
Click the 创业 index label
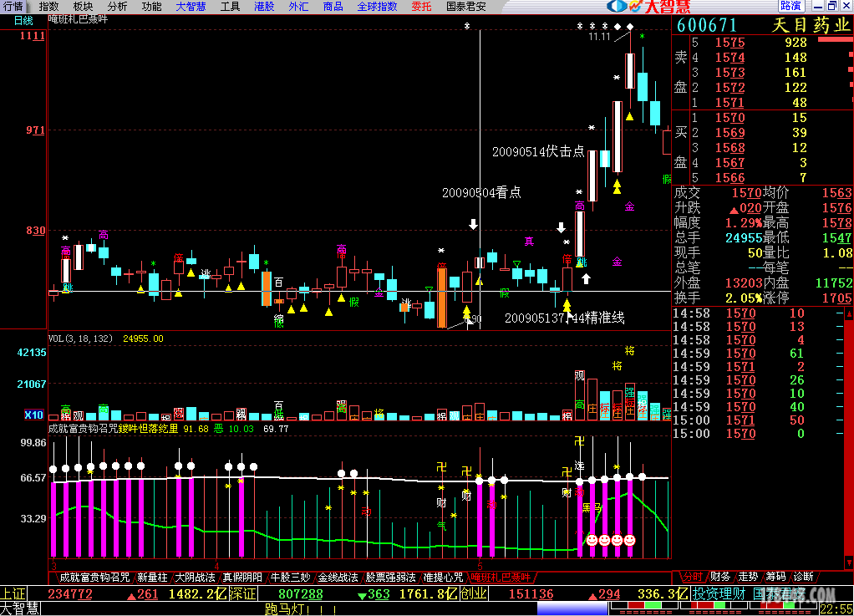pyautogui.click(x=473, y=593)
